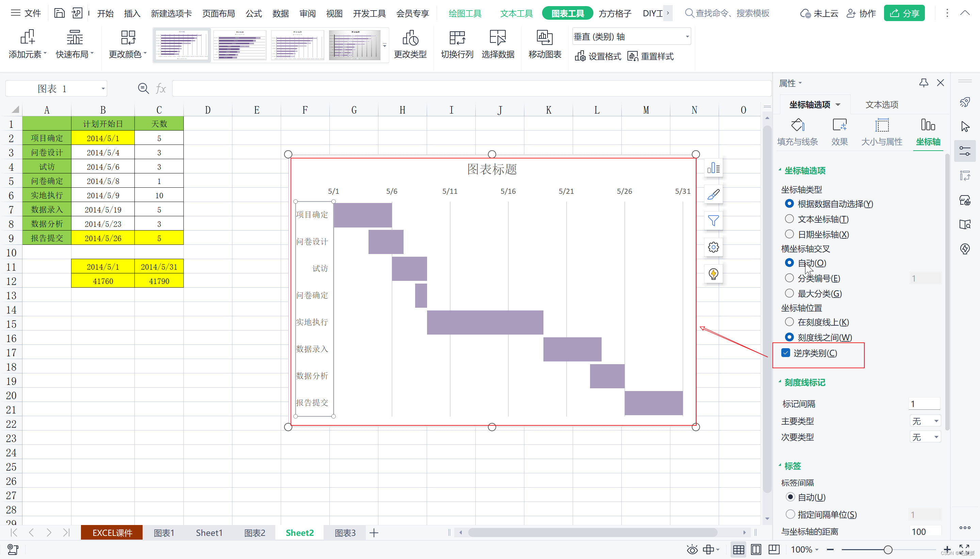This screenshot has width=980, height=559.
Task: Click the Select Data icon
Action: tap(497, 38)
